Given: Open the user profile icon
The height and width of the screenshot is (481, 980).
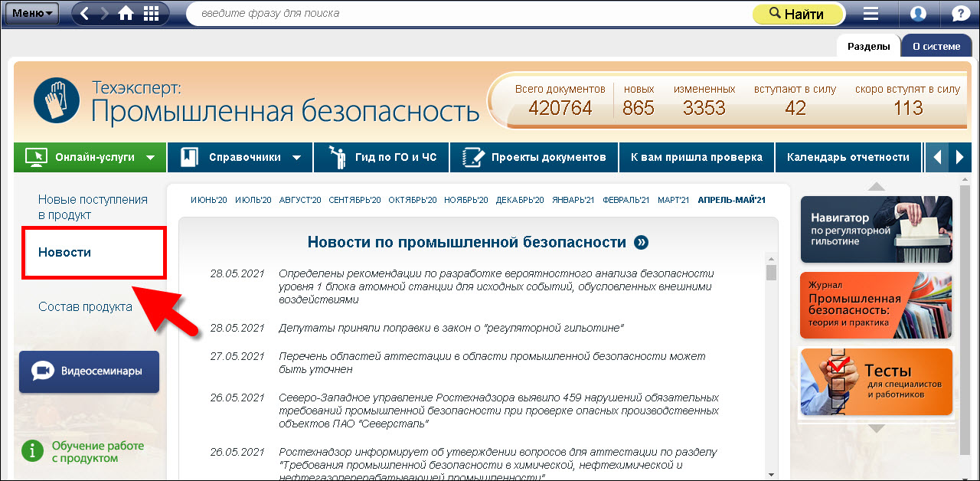Looking at the screenshot, I should [918, 14].
